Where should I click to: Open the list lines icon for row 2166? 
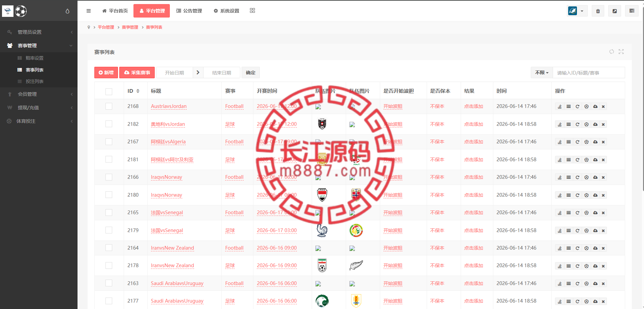click(x=569, y=177)
